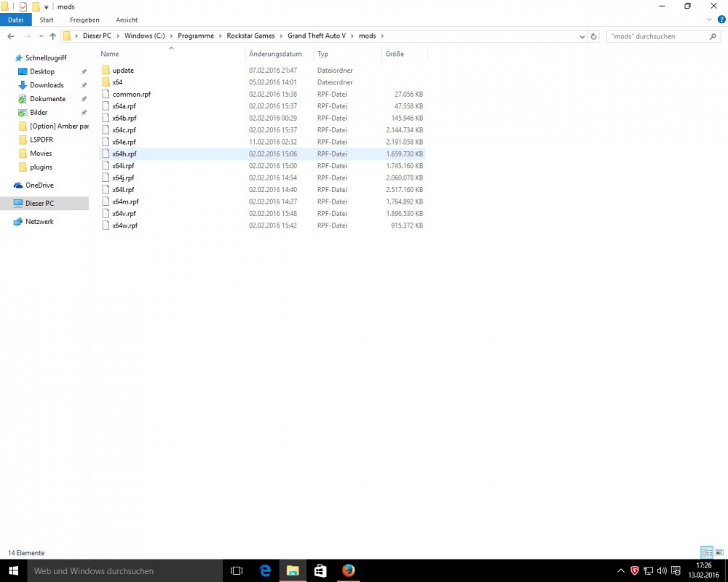This screenshot has width=728, height=582.
Task: Select OneDrive in navigation pane
Action: click(x=39, y=186)
